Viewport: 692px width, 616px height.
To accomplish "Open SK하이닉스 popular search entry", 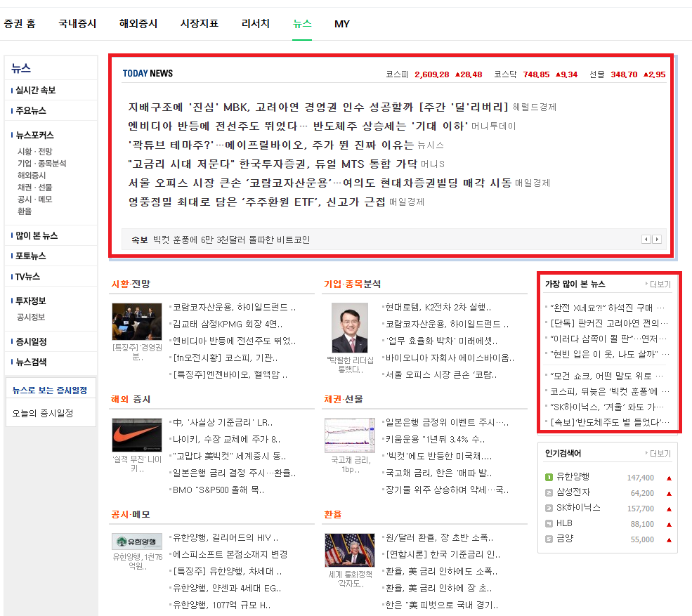I will pos(578,508).
